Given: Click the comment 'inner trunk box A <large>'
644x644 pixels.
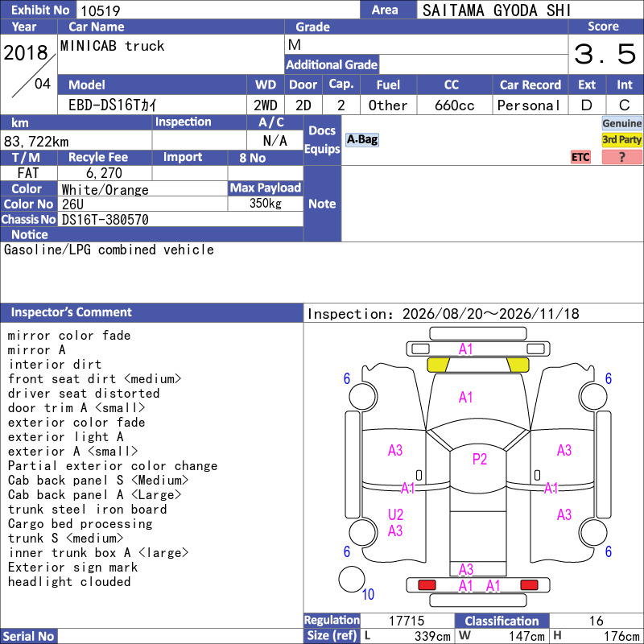Looking at the screenshot, I should 98,553.
